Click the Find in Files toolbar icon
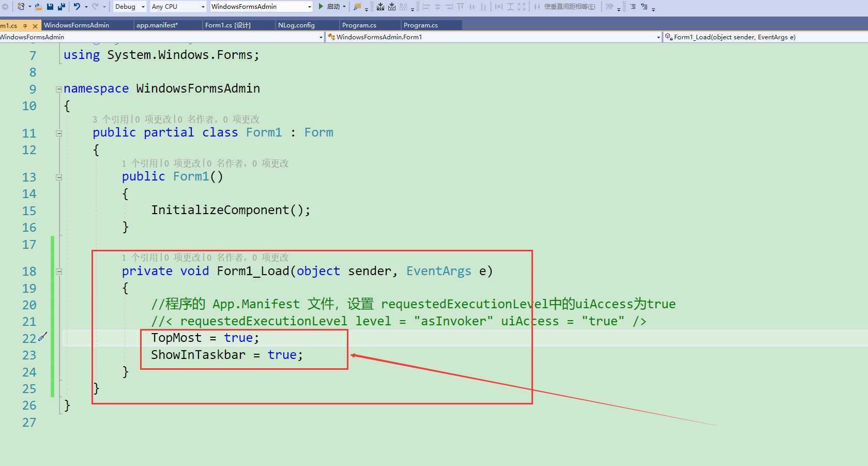Image resolution: width=868 pixels, height=466 pixels. tap(357, 7)
